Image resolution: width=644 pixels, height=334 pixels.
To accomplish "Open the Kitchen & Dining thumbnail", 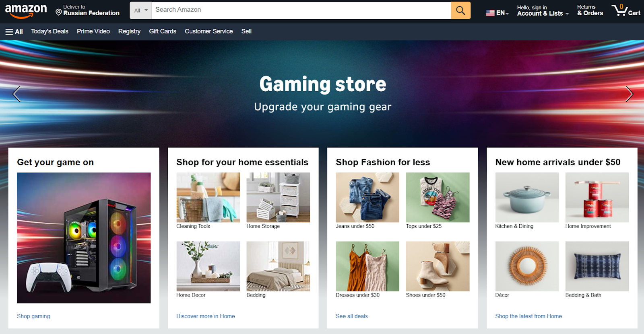I will click(x=527, y=197).
